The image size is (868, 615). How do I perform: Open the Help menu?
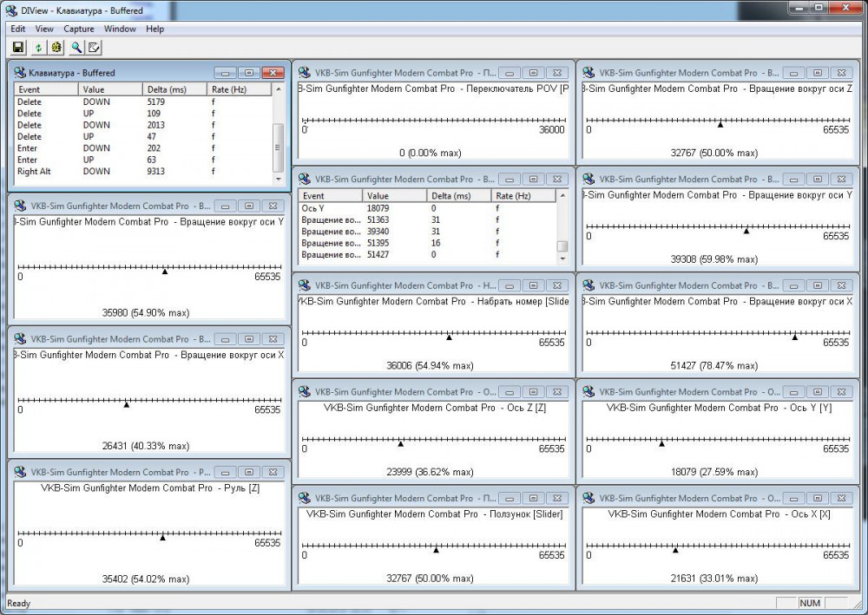(155, 29)
